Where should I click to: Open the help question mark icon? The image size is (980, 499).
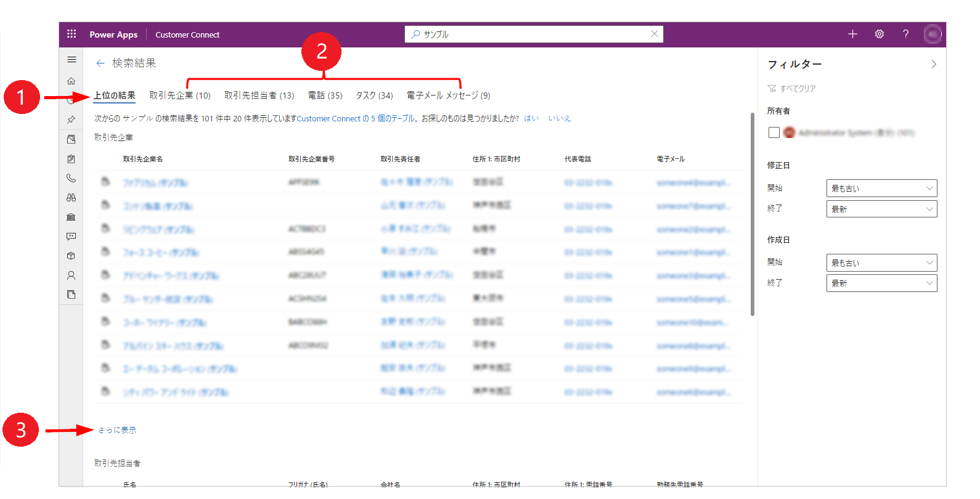point(905,34)
